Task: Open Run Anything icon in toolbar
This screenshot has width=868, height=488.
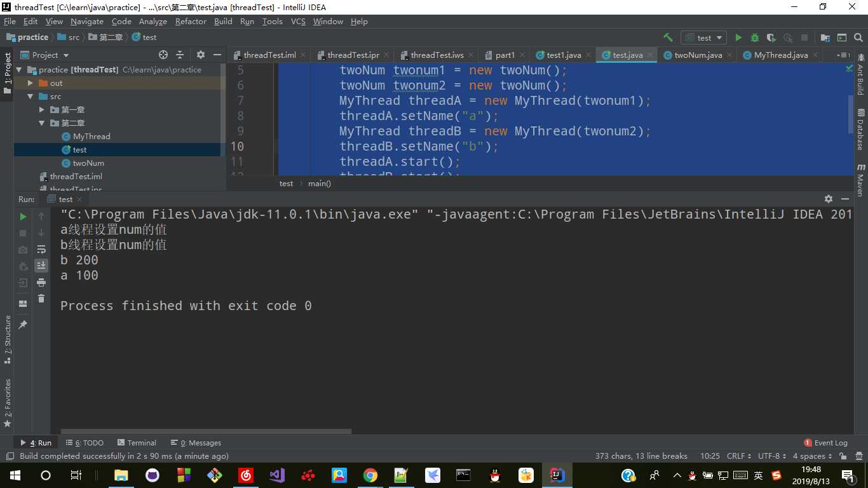Action: coord(841,37)
